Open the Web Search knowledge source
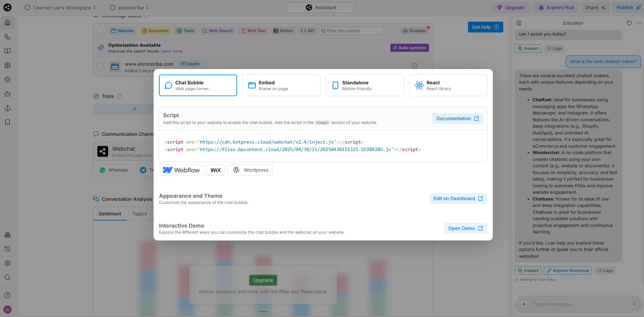Image resolution: width=644 pixels, height=317 pixels. pyautogui.click(x=217, y=30)
